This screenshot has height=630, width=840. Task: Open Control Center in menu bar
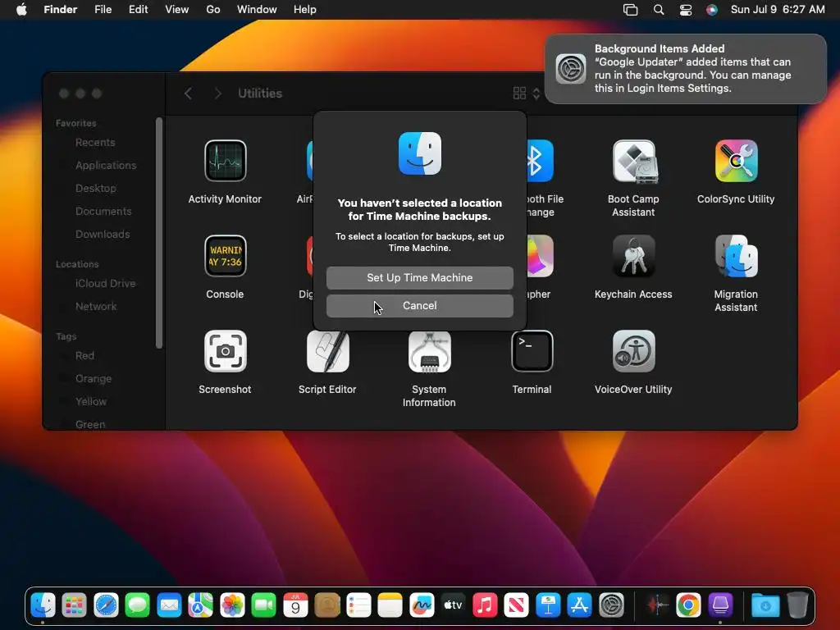coord(686,10)
